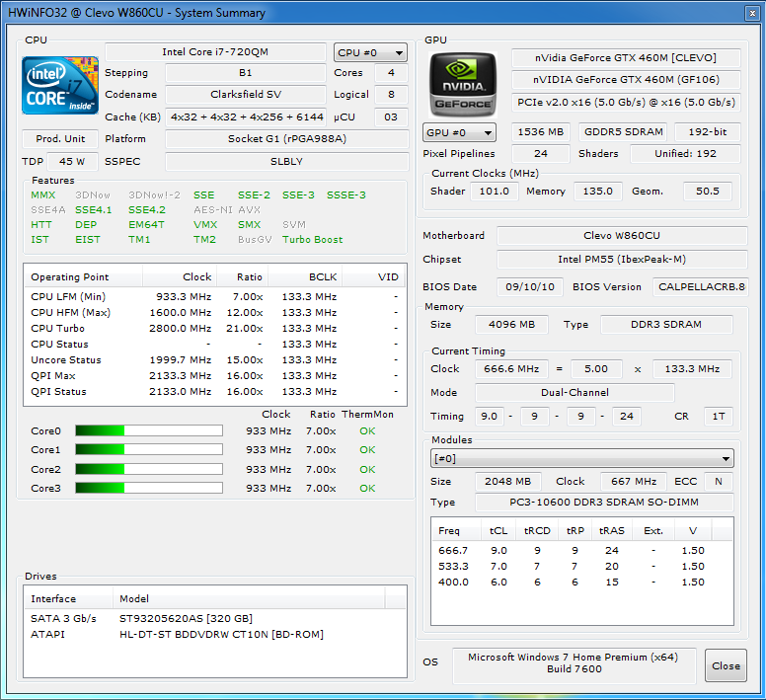The width and height of the screenshot is (766, 700).
Task: Click the BCLK column header
Action: click(305, 277)
